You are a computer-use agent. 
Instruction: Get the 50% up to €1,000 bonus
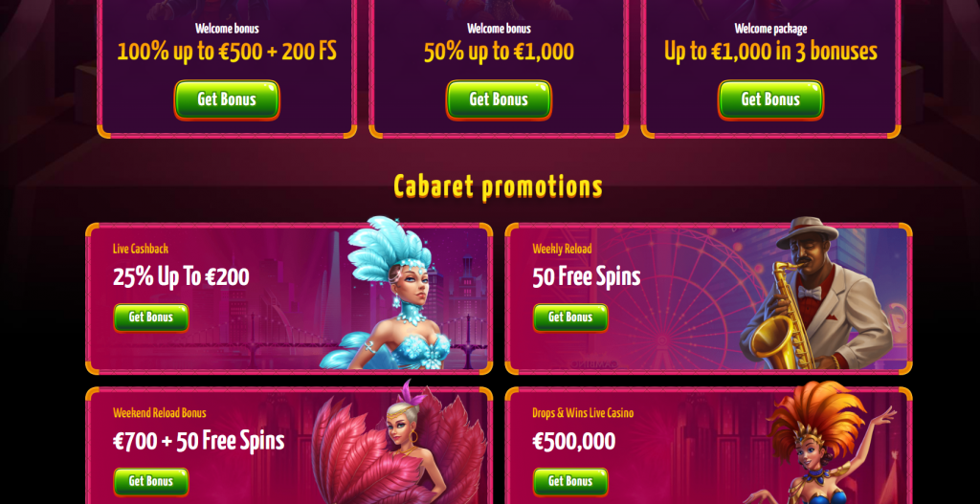499,99
